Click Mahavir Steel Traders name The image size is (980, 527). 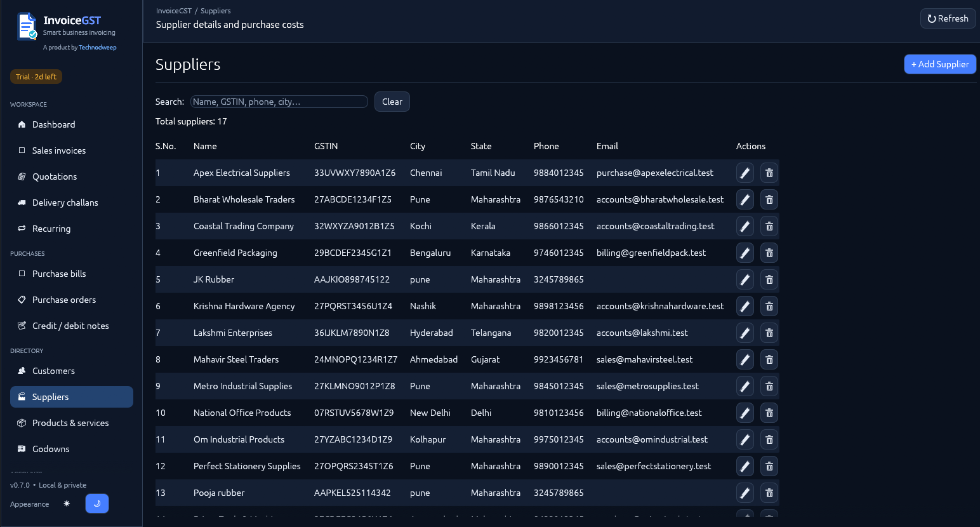(x=236, y=359)
